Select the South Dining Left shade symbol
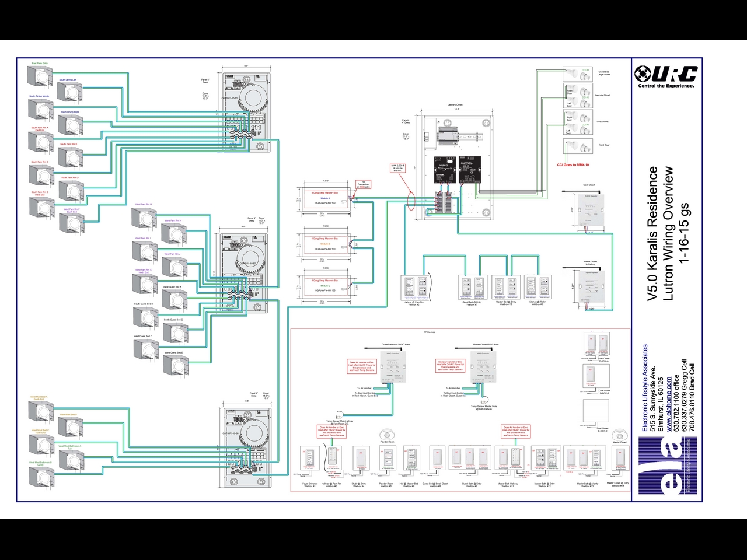747x560 pixels. 71,92
